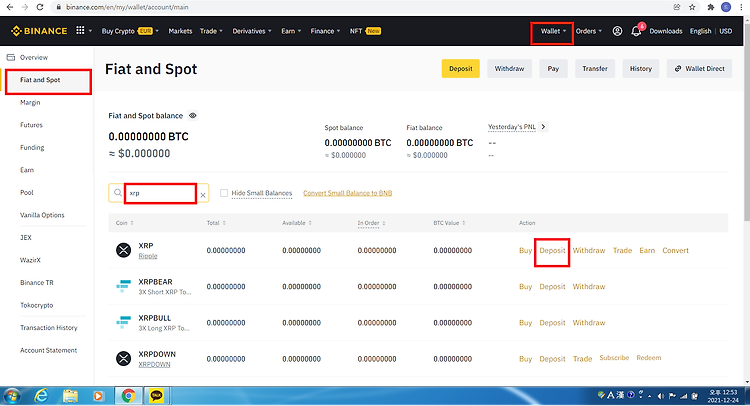Viewport: 750px width, 406px height.
Task: Open the Orders dropdown
Action: point(589,31)
